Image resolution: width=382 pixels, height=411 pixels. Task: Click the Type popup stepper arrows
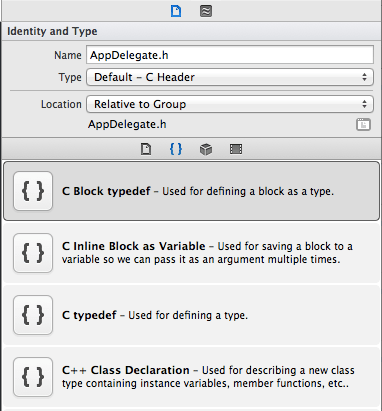click(x=364, y=77)
